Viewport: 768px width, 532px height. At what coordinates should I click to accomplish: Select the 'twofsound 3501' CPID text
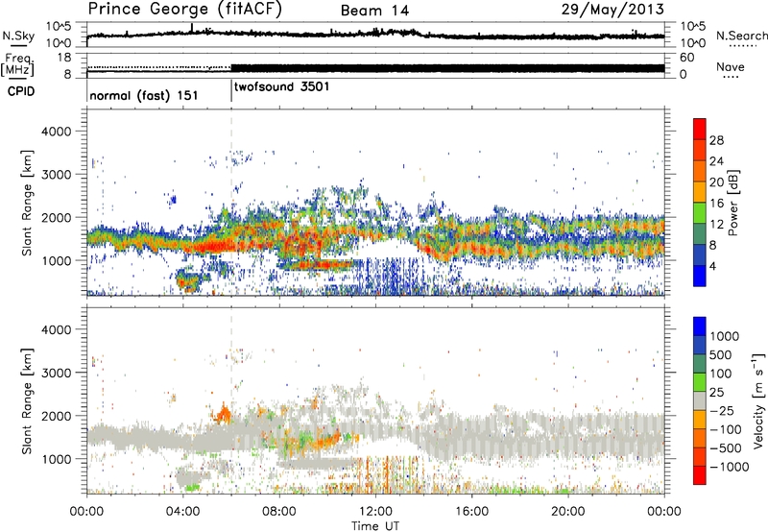click(281, 86)
